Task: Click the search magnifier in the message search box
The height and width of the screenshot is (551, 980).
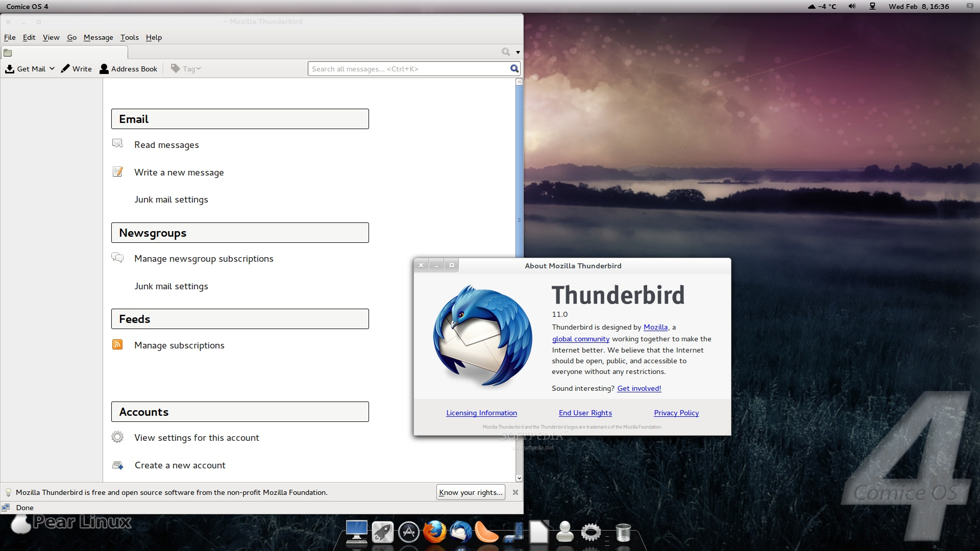Action: [x=514, y=69]
